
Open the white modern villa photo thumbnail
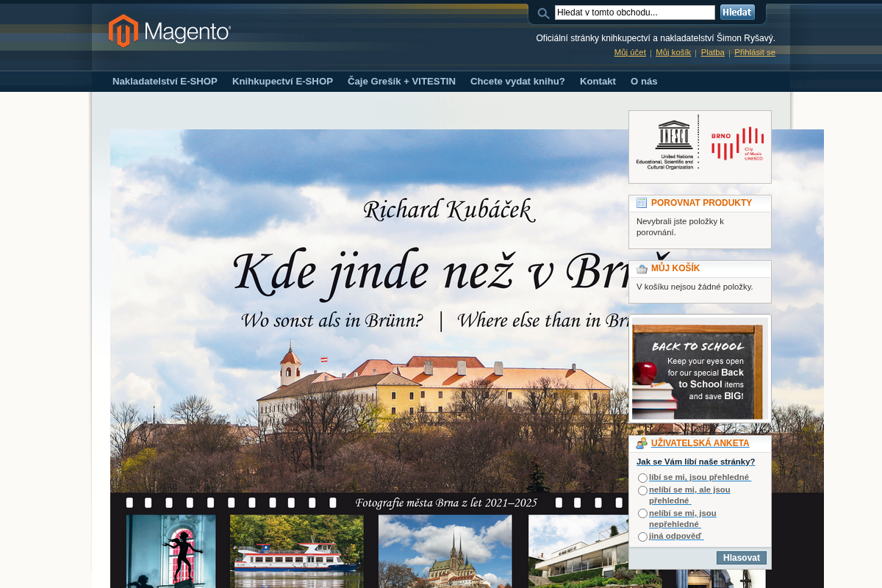578,551
